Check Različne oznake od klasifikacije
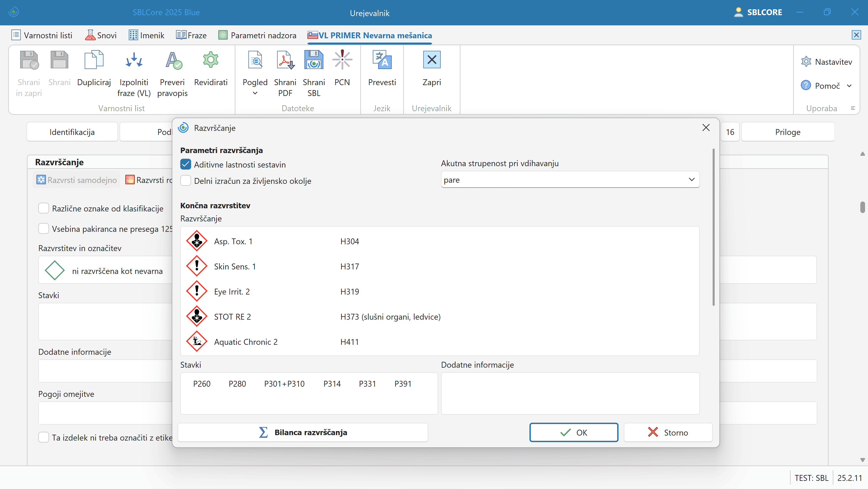This screenshot has height=489, width=868. 44,209
